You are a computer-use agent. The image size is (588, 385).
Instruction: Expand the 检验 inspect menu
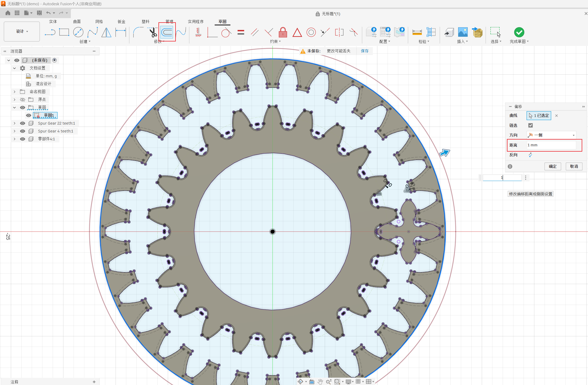[424, 41]
